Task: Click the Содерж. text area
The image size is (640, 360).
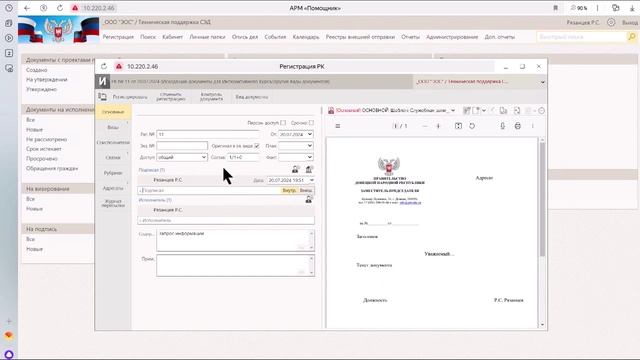Action: (x=236, y=240)
